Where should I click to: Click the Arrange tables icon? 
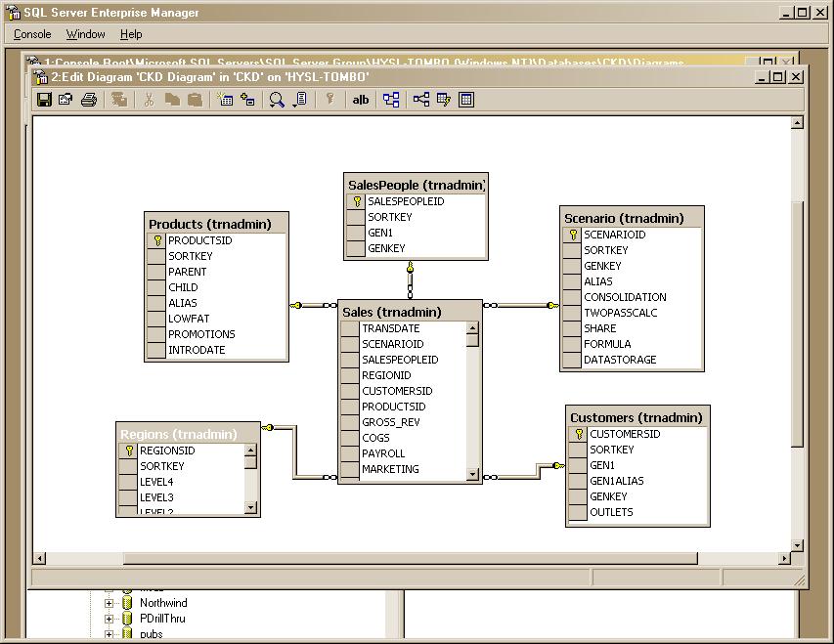click(x=391, y=100)
